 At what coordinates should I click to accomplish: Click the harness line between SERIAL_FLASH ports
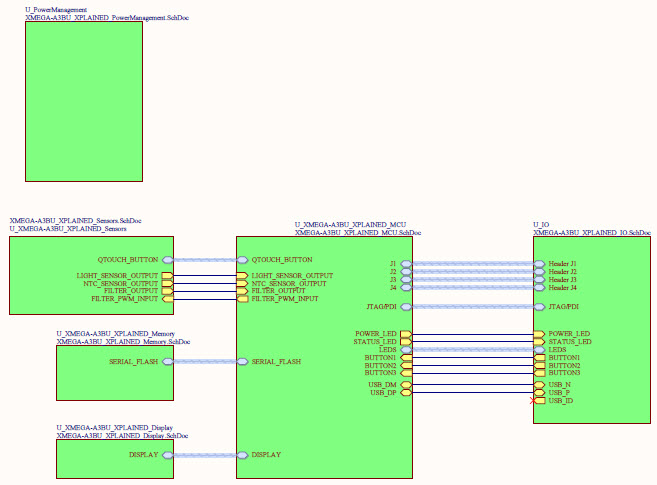coord(205,362)
